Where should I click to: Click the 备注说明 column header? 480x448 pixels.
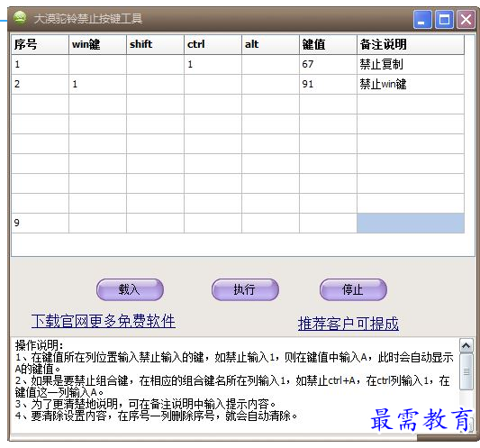click(x=411, y=44)
